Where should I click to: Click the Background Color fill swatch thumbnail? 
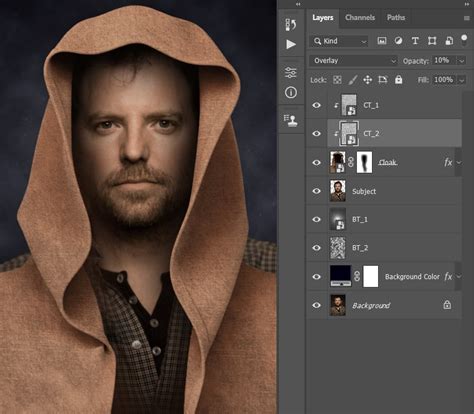click(340, 276)
